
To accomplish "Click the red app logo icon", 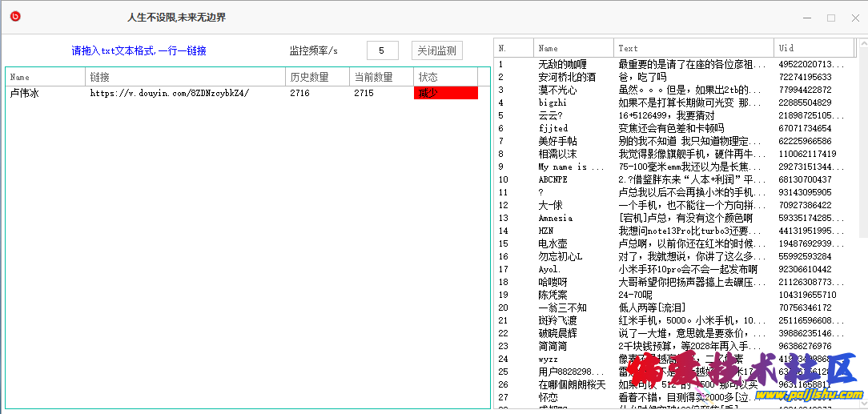I will tap(15, 17).
